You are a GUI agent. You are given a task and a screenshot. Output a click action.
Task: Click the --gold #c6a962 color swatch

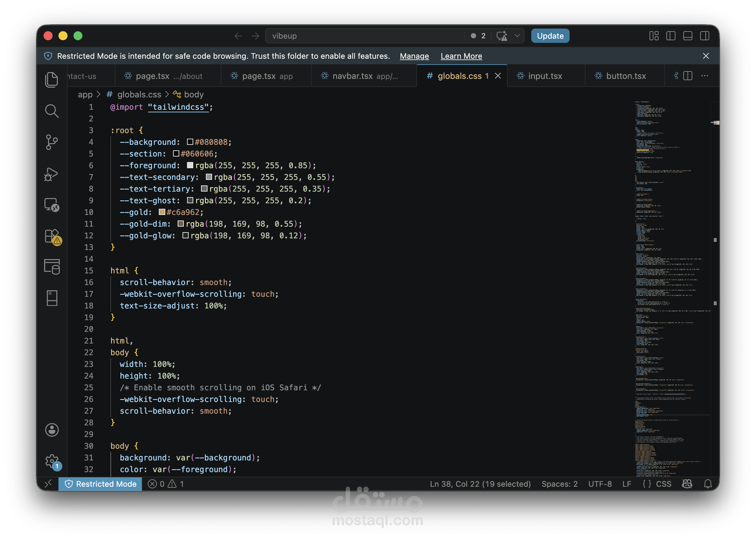click(x=162, y=212)
